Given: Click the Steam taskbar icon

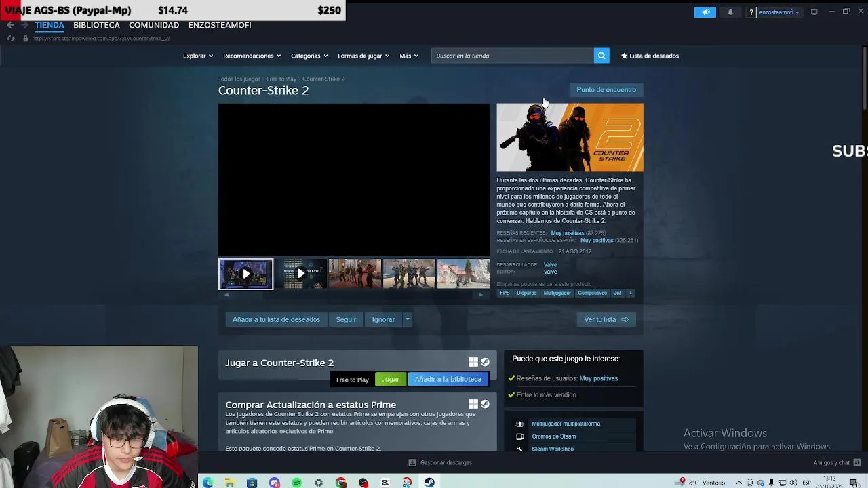Looking at the screenshot, I should tap(429, 483).
